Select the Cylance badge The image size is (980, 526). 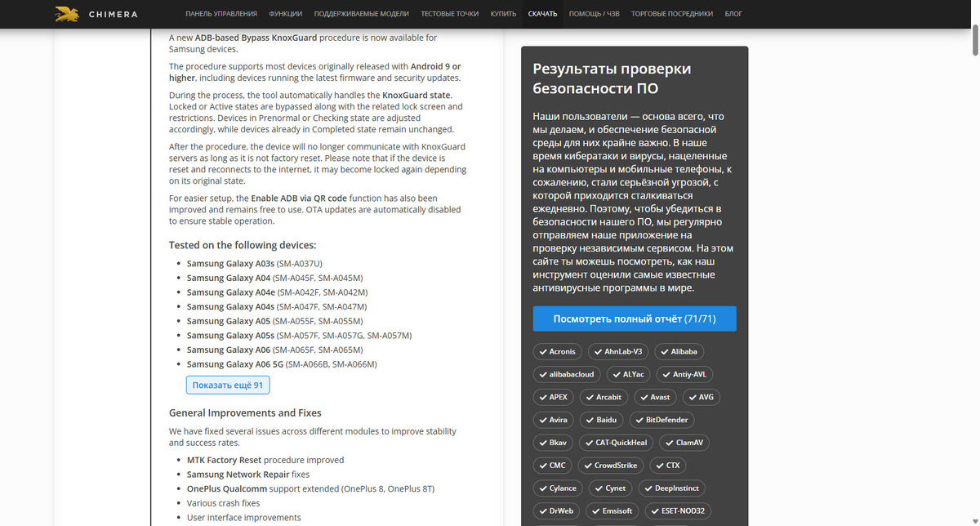(559, 488)
